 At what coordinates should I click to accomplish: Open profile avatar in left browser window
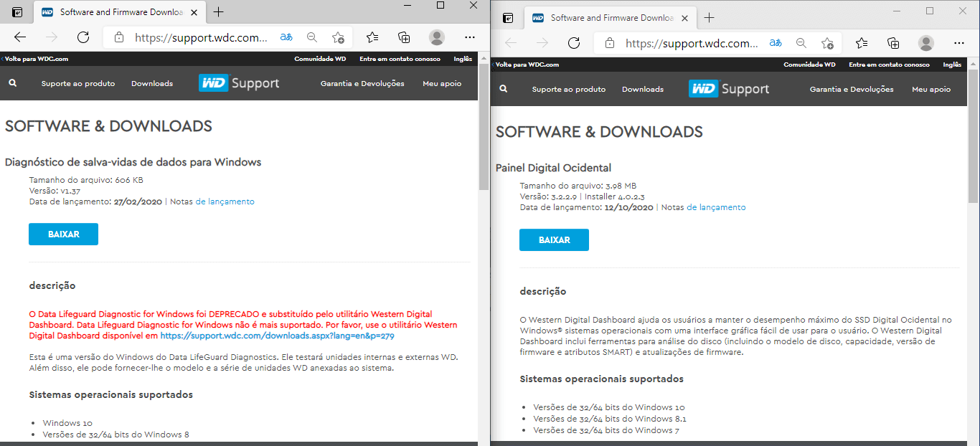pyautogui.click(x=436, y=37)
